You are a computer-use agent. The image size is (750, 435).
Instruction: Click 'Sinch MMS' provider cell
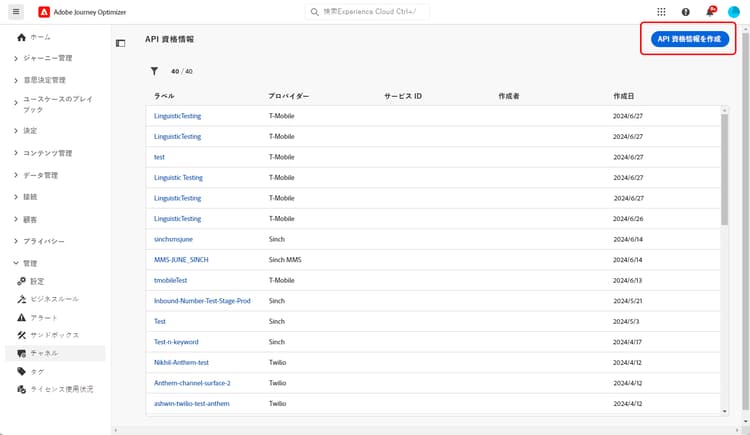tap(285, 260)
